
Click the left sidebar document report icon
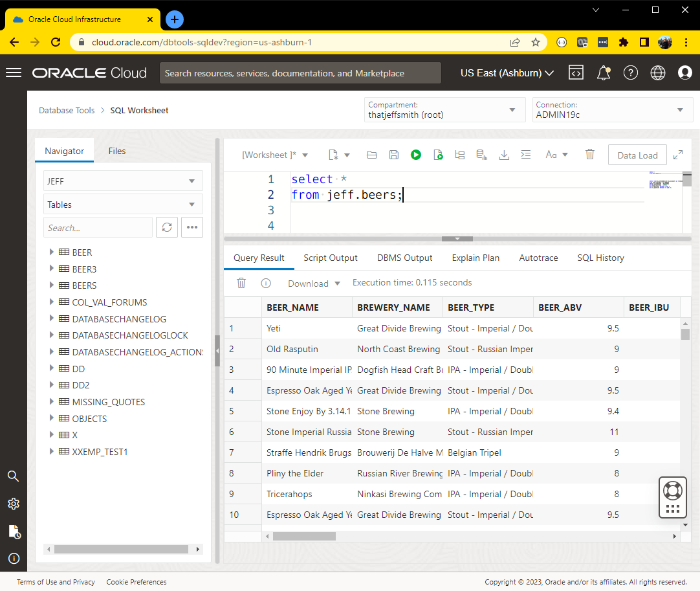tap(14, 531)
